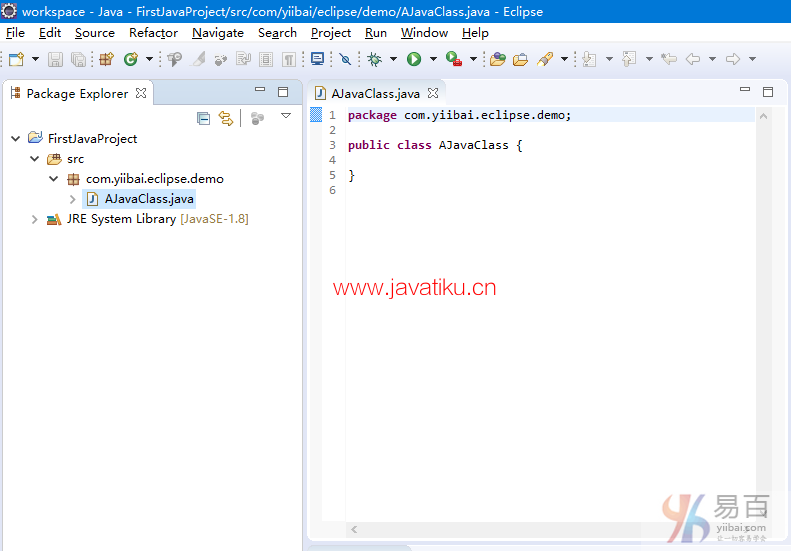
Task: Run the program with green play button
Action: point(414,59)
